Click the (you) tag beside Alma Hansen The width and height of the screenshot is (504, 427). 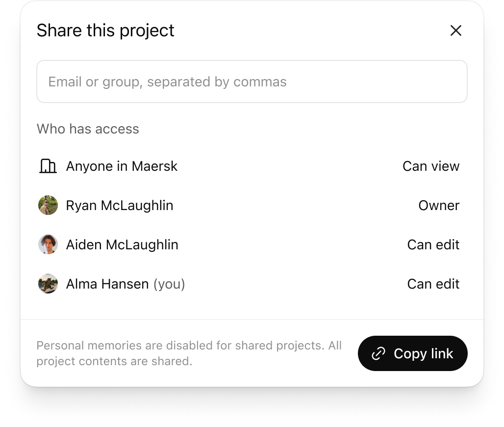point(169,284)
